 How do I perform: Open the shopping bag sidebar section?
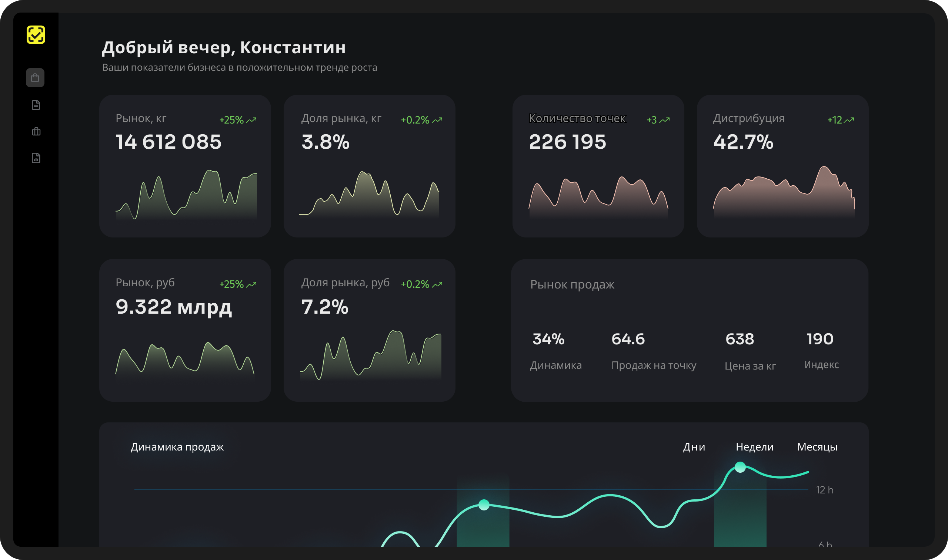35,78
